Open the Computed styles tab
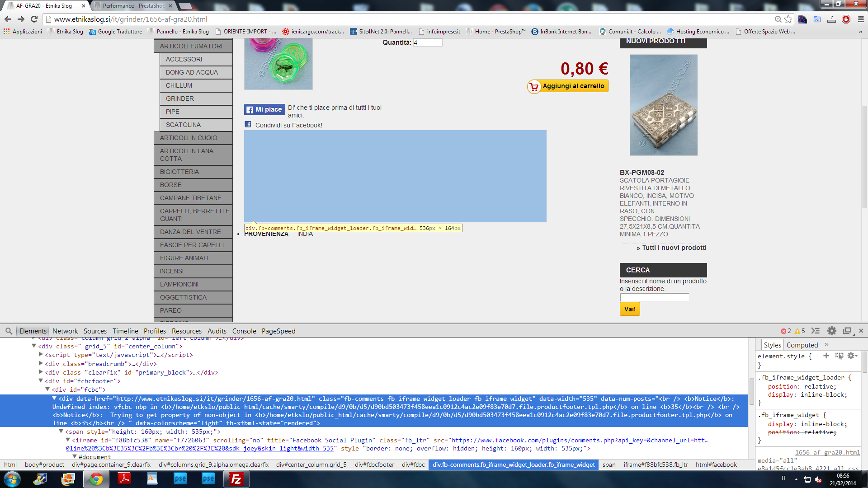Viewport: 868px width, 488px height. [x=802, y=345]
